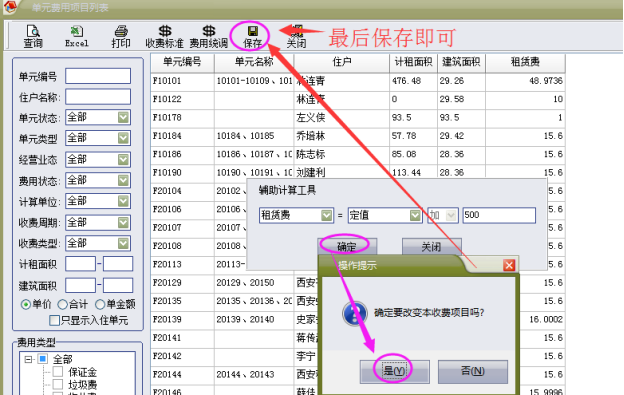Click the 住户 column header
The height and width of the screenshot is (395, 624).
click(341, 62)
